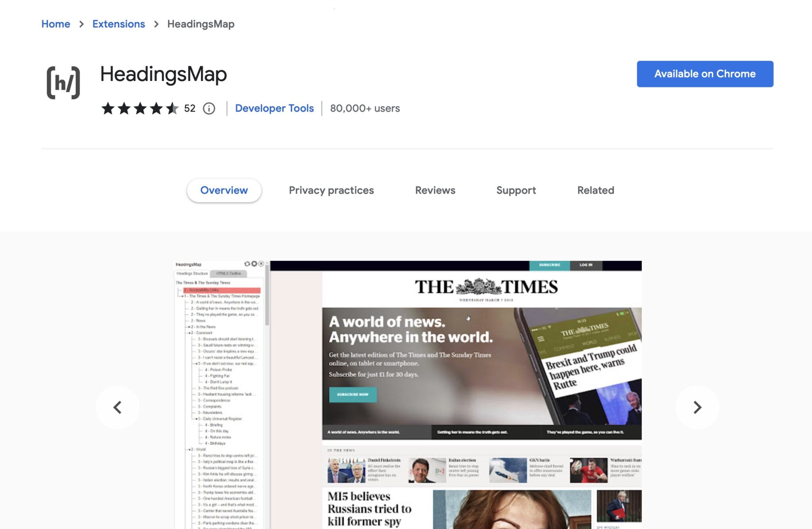Click SUBSCRIBE NOW on the Times banner

pyautogui.click(x=352, y=395)
